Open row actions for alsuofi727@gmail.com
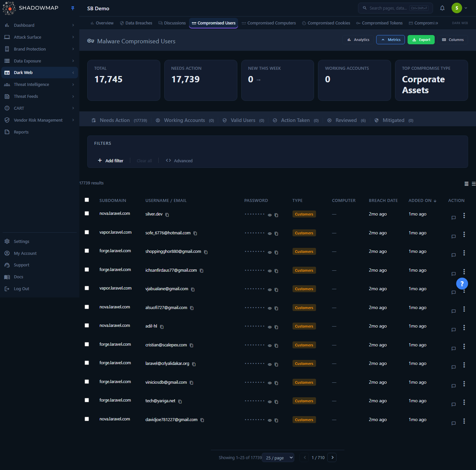This screenshot has width=476, height=470. pyautogui.click(x=464, y=309)
